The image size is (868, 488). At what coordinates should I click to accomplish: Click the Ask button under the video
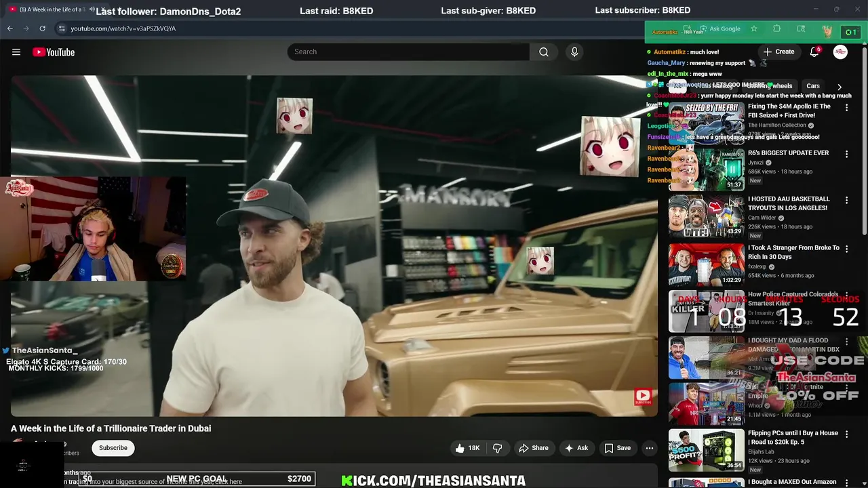576,448
